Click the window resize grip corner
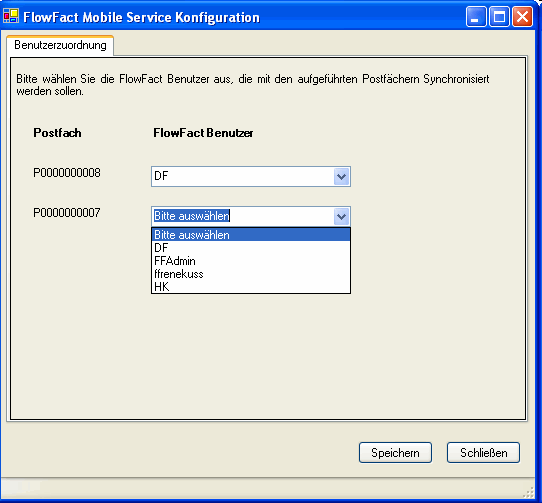The width and height of the screenshot is (542, 503). tap(529, 492)
